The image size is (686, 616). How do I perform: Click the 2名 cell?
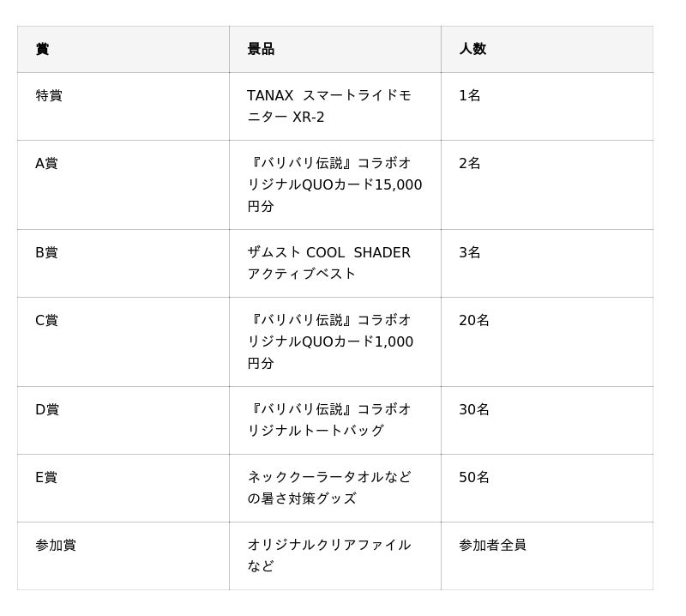[547, 184]
